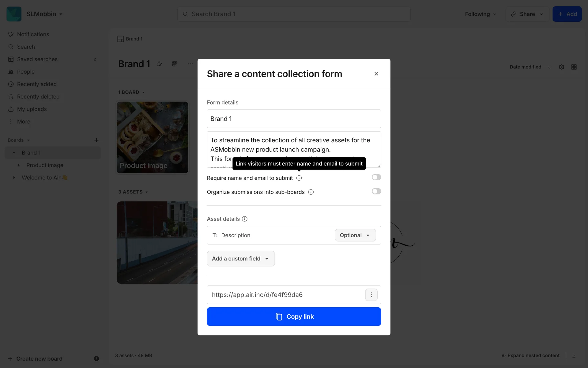Screen dimensions: 588x368
Task: Turn on Organize submissions into sub-boards
Action: click(376, 191)
